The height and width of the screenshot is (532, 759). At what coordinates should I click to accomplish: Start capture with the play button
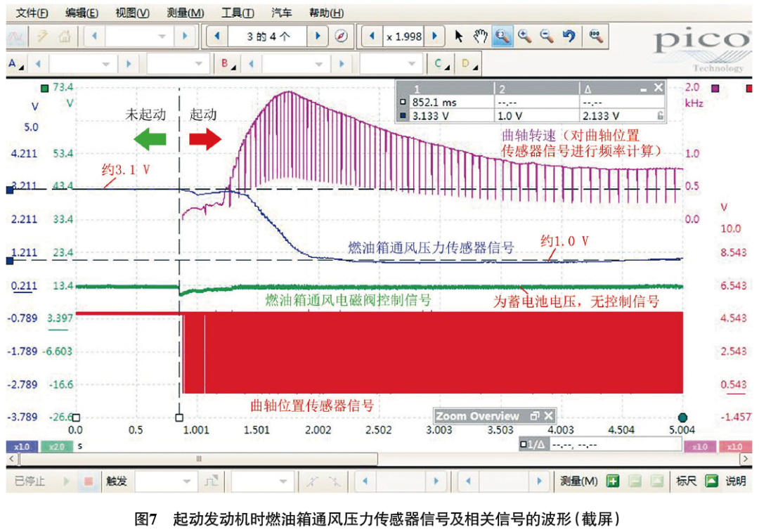66,481
